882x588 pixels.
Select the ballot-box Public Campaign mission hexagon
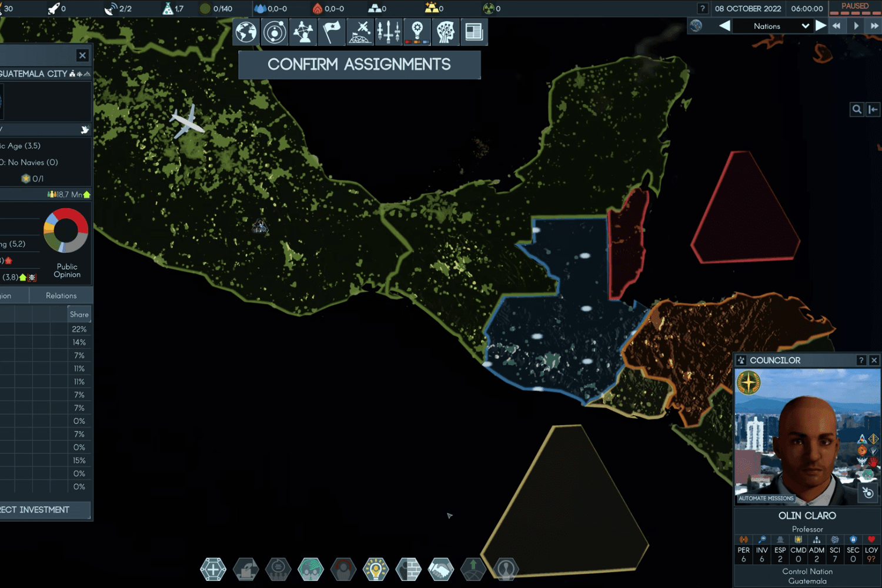(x=246, y=569)
